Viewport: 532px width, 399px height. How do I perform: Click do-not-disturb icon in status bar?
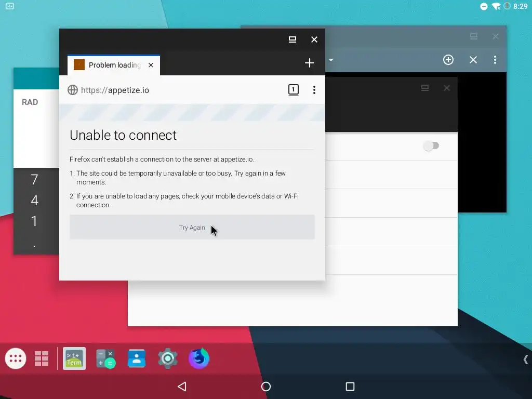pyautogui.click(x=484, y=6)
